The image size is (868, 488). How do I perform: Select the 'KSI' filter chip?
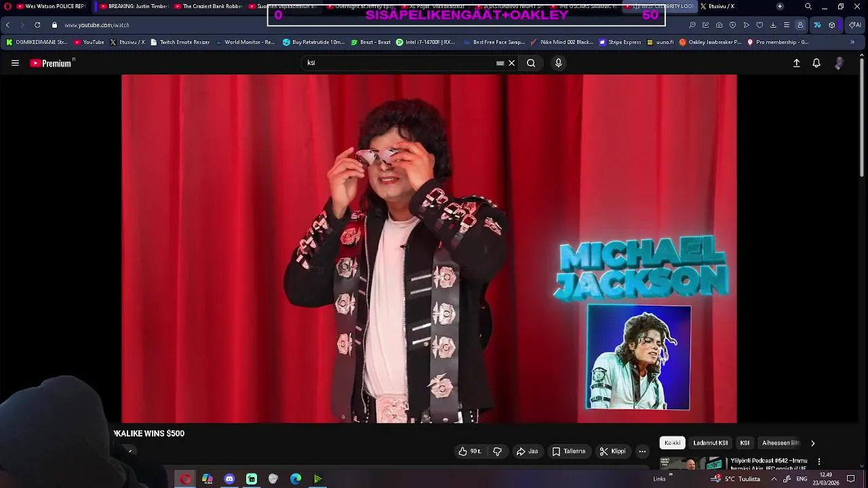pos(745,443)
